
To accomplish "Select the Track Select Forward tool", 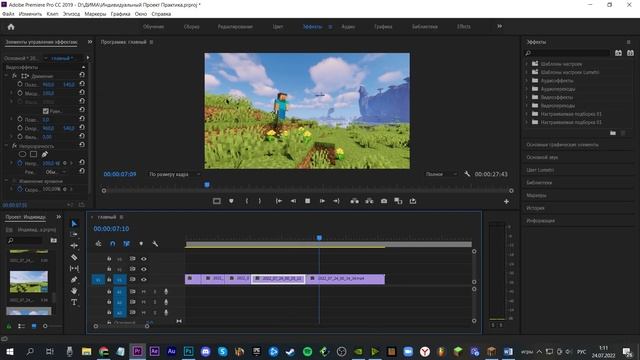I will 74,234.
